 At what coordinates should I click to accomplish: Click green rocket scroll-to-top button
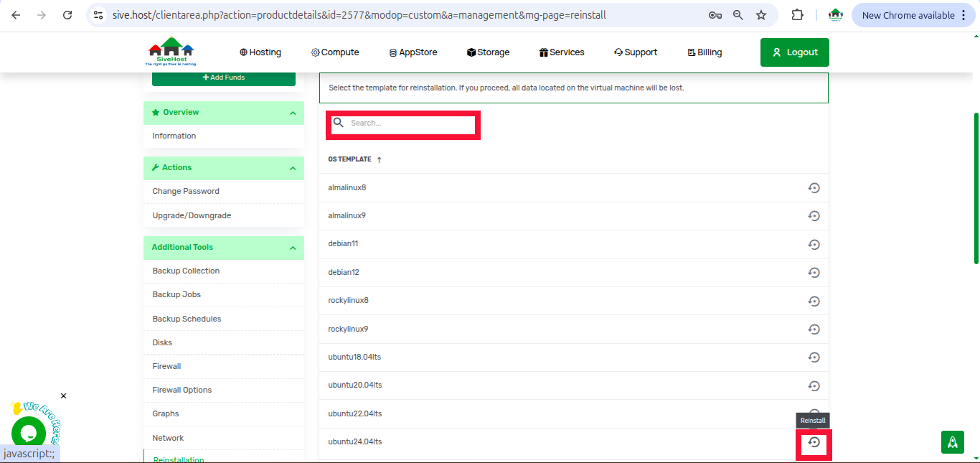tap(953, 442)
